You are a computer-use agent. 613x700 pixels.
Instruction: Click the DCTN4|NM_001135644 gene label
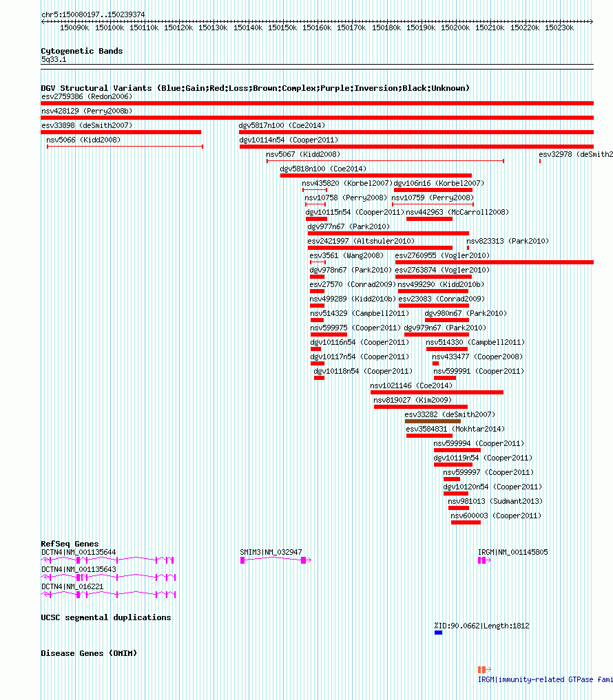pos(79,552)
